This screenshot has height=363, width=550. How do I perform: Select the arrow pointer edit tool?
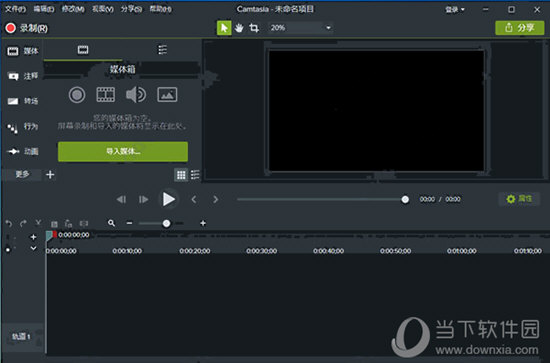click(224, 28)
